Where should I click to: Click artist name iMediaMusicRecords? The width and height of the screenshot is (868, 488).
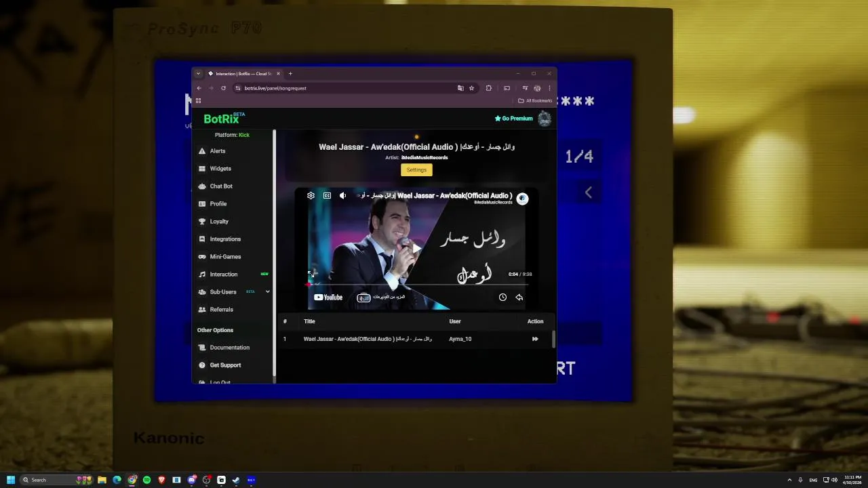click(425, 158)
